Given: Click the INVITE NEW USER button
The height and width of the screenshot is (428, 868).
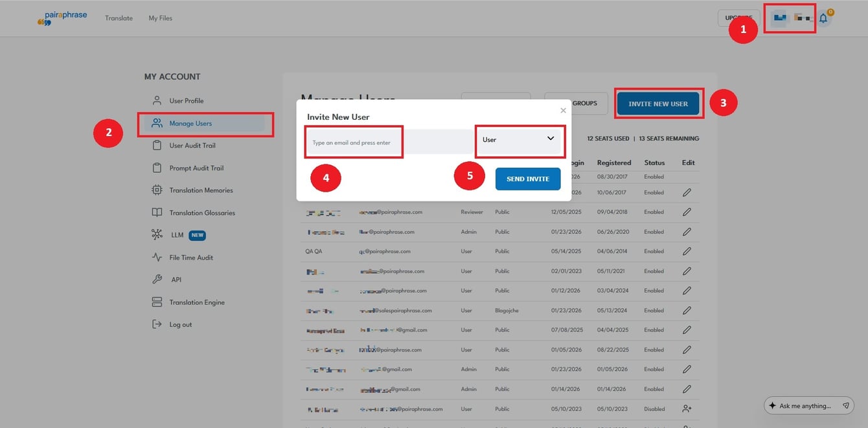Looking at the screenshot, I should 658,104.
